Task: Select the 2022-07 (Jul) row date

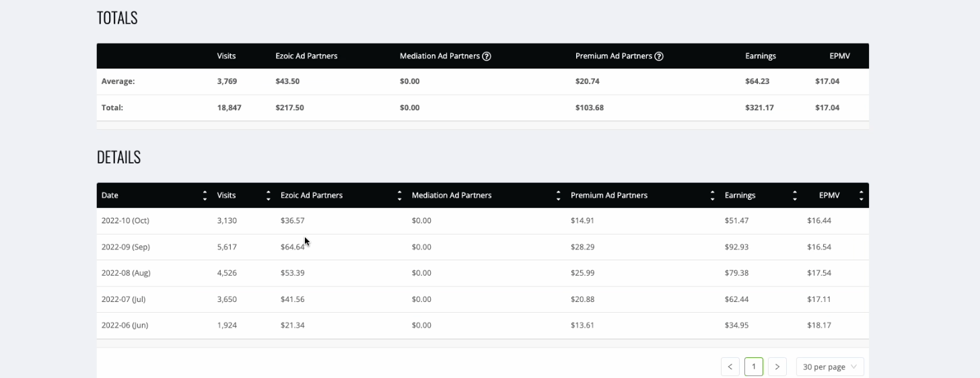Action: [123, 299]
